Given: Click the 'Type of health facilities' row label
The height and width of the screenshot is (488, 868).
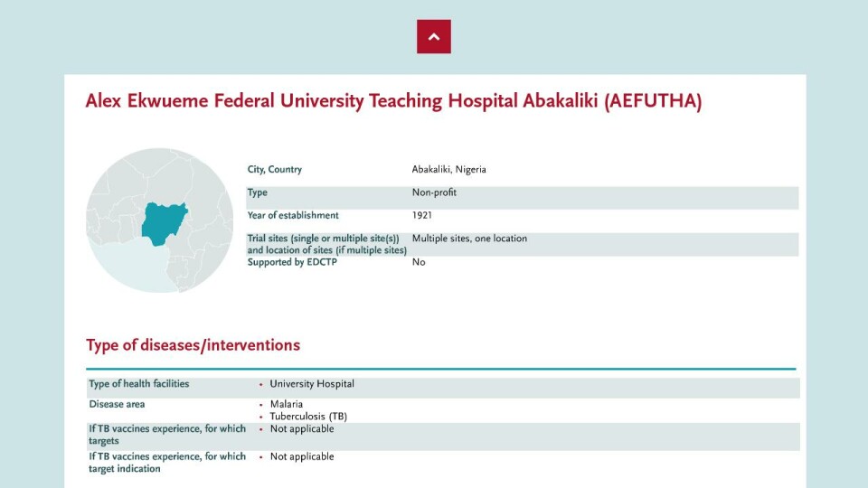Looking at the screenshot, I should tap(139, 384).
